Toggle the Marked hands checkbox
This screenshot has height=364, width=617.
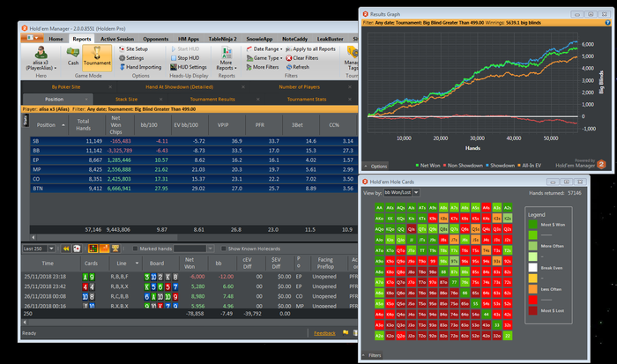point(135,249)
